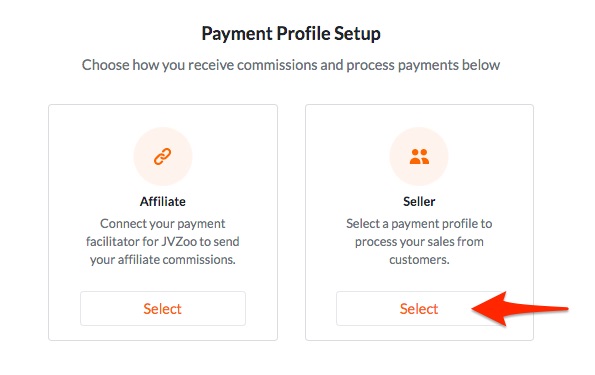This screenshot has height=375, width=595.
Task: Click the word 'customers.' in Seller card
Action: (419, 260)
